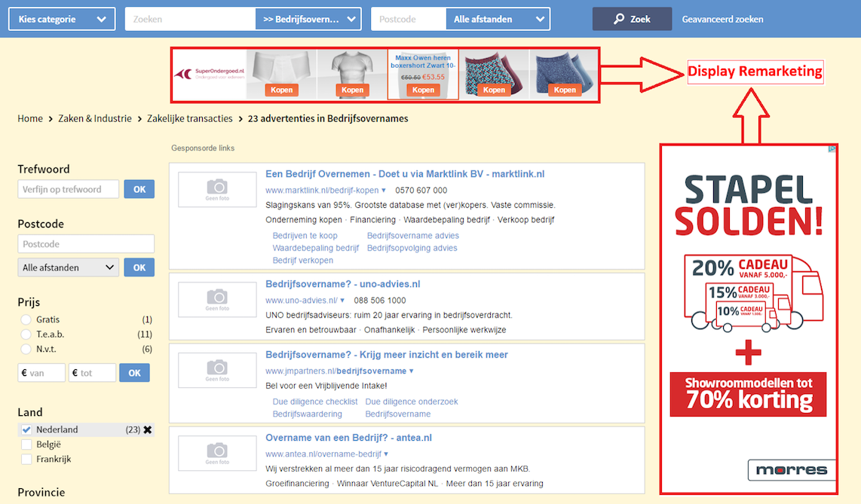
Task: Click the Bedrijfsovername advies sitelink
Action: [413, 236]
